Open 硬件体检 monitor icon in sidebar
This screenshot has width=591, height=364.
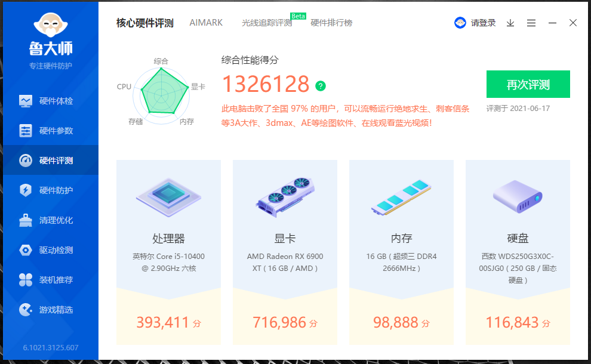point(25,101)
